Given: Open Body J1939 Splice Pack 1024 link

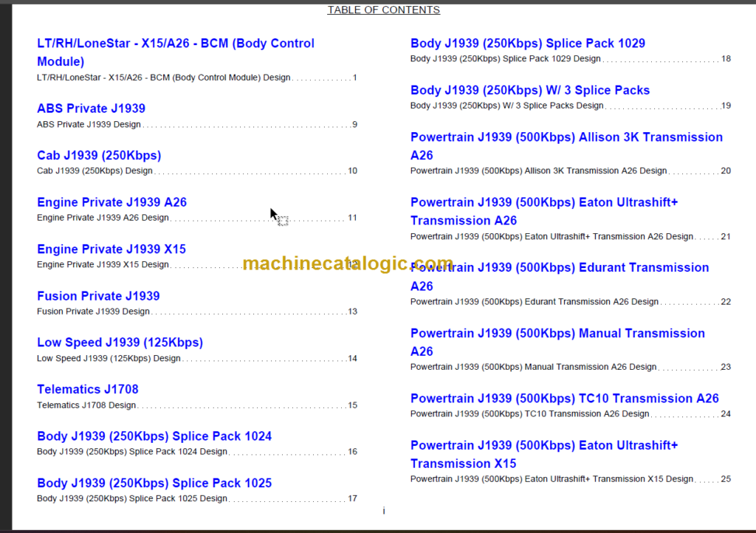Looking at the screenshot, I should coord(154,436).
